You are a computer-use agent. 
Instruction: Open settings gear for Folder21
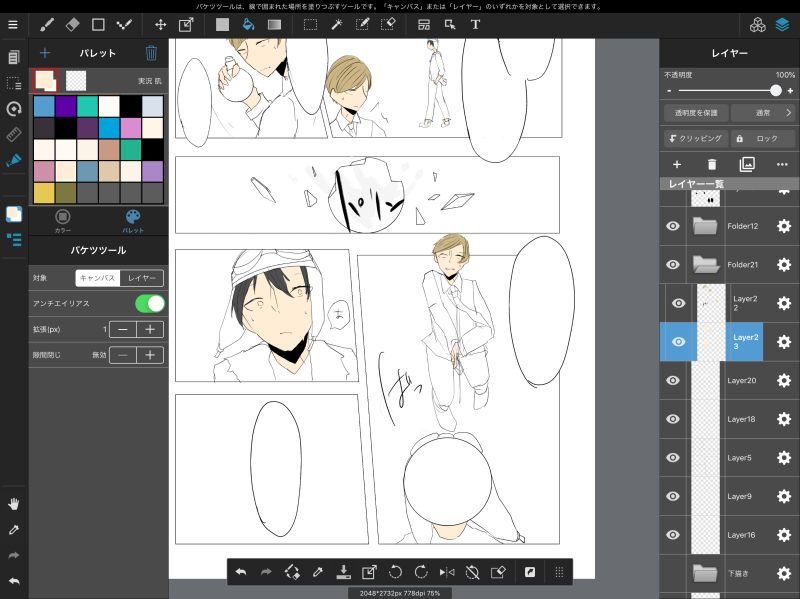[784, 264]
